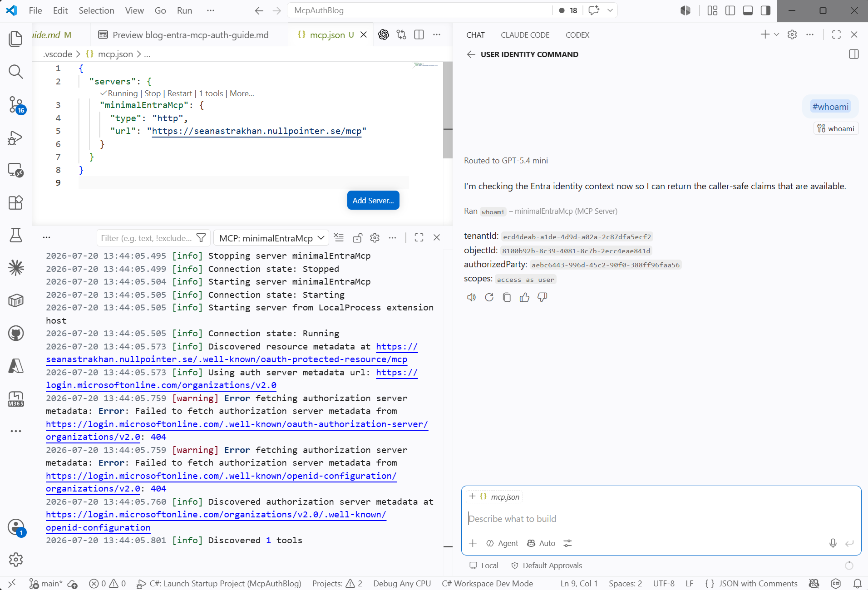This screenshot has height=590, width=868.
Task: Toggle output scroll lock
Action: (x=357, y=237)
